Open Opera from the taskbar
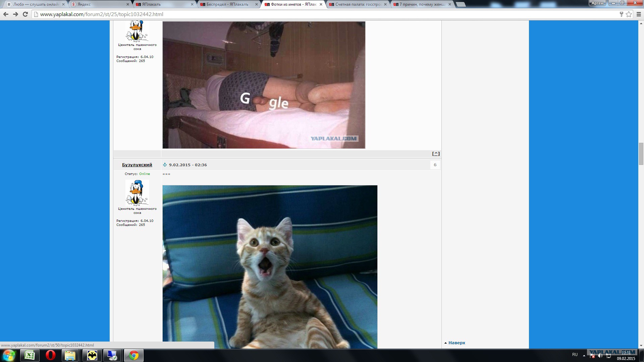Image resolution: width=644 pixels, height=362 pixels. [x=50, y=355]
